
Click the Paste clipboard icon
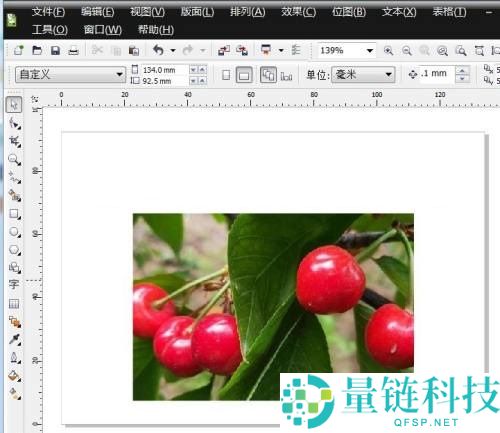point(134,51)
